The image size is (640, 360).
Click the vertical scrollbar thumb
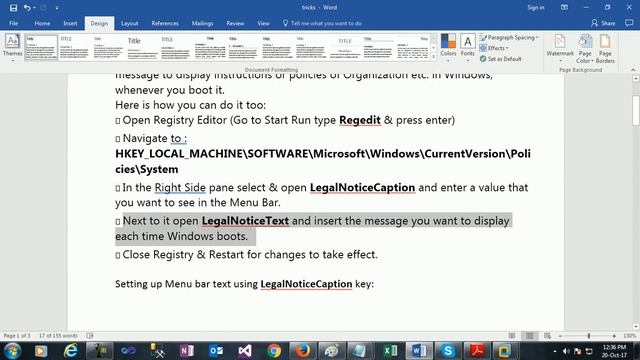[636, 110]
